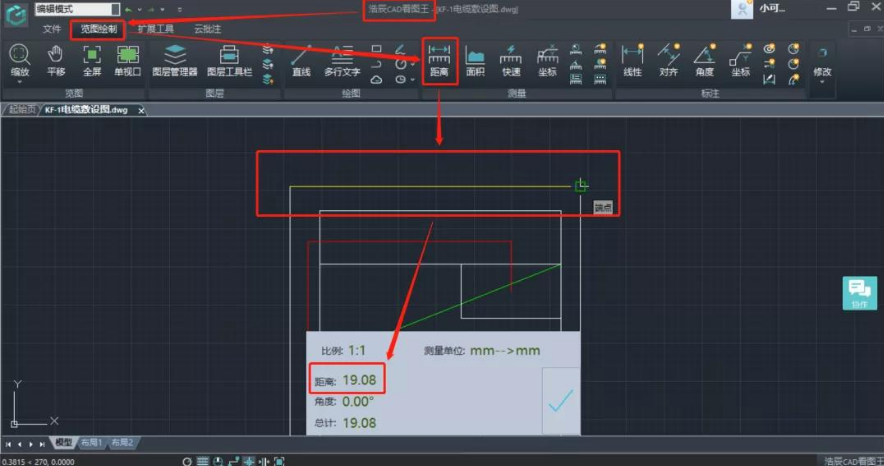
Task: Toggle grid display in status bar
Action: 203,461
